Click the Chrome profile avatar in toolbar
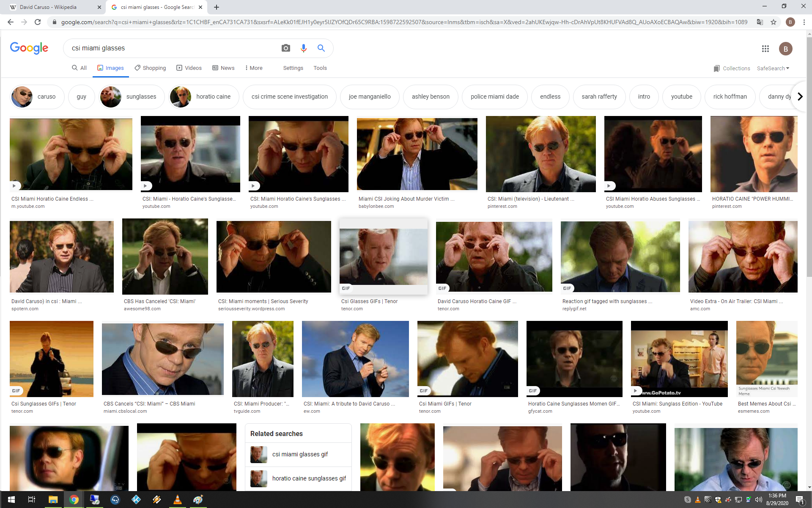 pos(790,22)
